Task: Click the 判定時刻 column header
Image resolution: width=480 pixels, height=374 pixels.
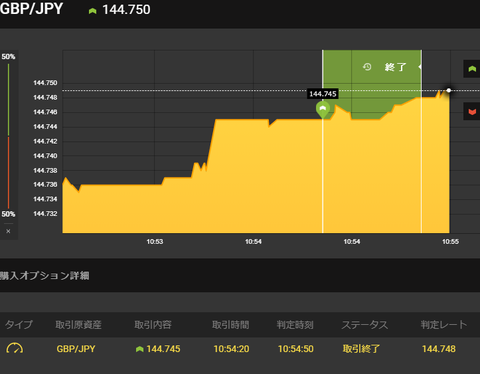Action: (x=295, y=325)
